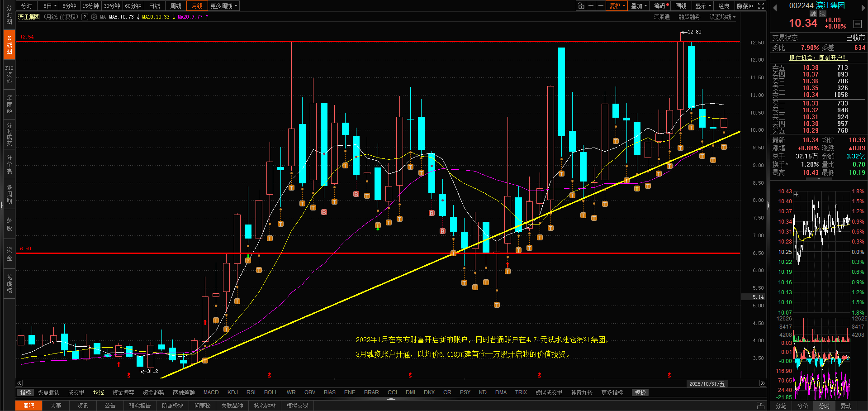Click the 模板 template button
This screenshot has height=411, width=868.
[x=640, y=392]
